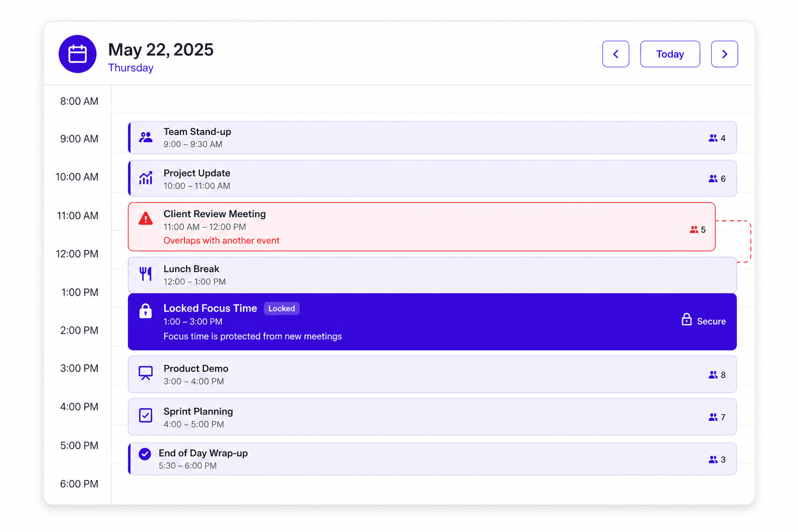798x532 pixels.
Task: Open the Locked Focus Time title
Action: click(210, 308)
